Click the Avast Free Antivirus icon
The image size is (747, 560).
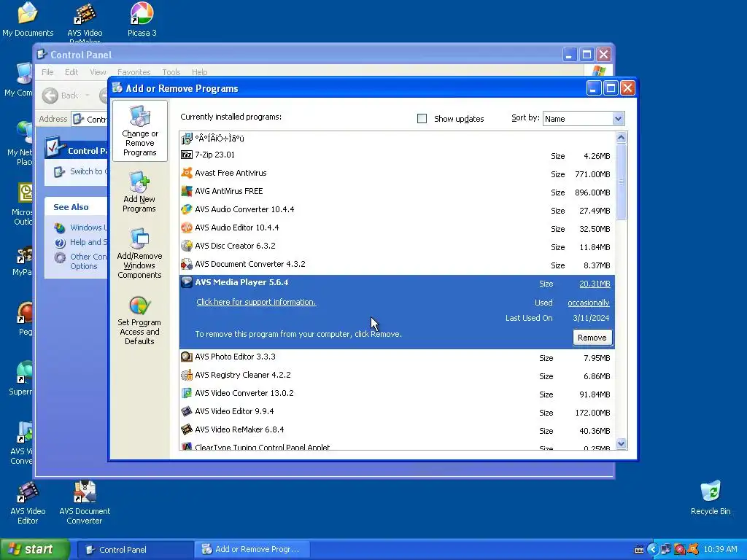tap(187, 173)
